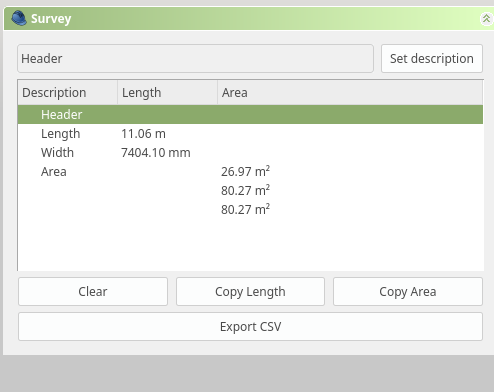Collapse the Survey panel with chevron

pos(486,19)
